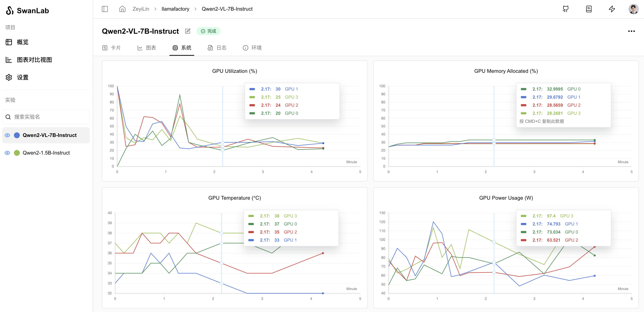Open 图表对比视图 in sidebar

coord(34,60)
